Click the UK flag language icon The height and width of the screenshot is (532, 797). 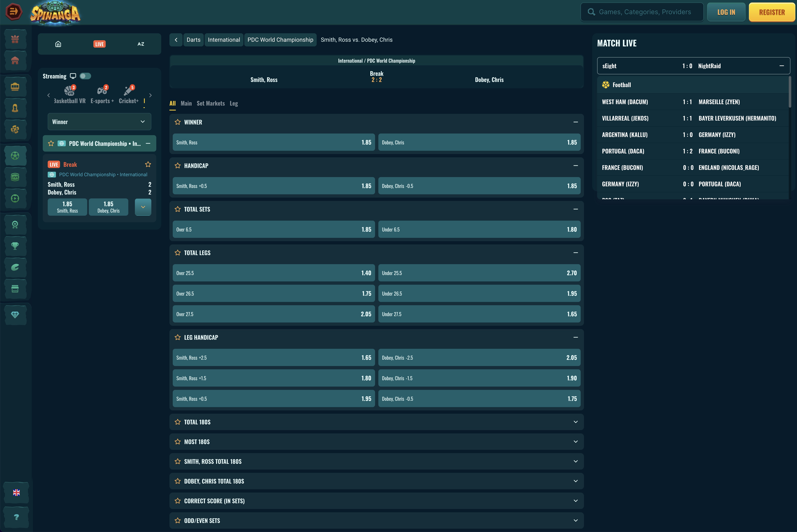click(x=16, y=493)
